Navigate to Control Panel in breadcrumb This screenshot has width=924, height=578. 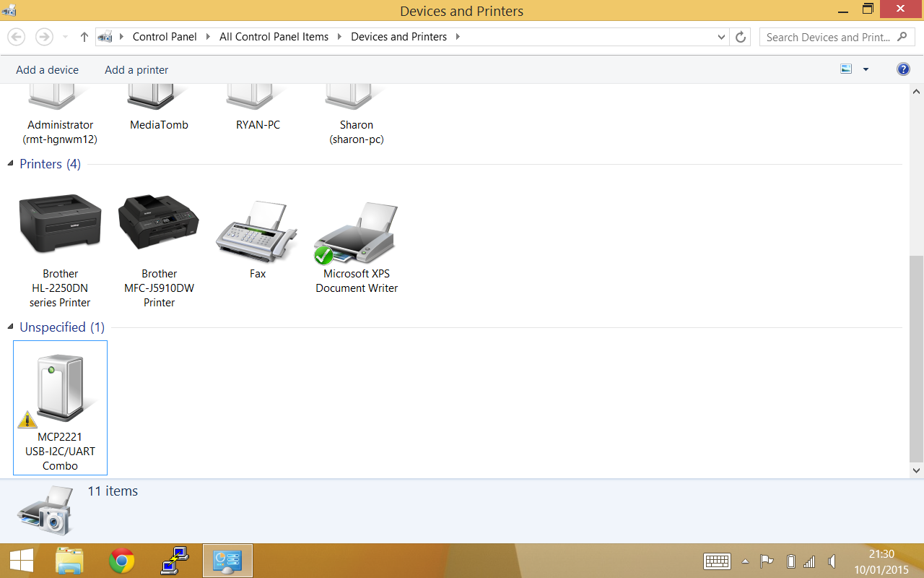165,37
